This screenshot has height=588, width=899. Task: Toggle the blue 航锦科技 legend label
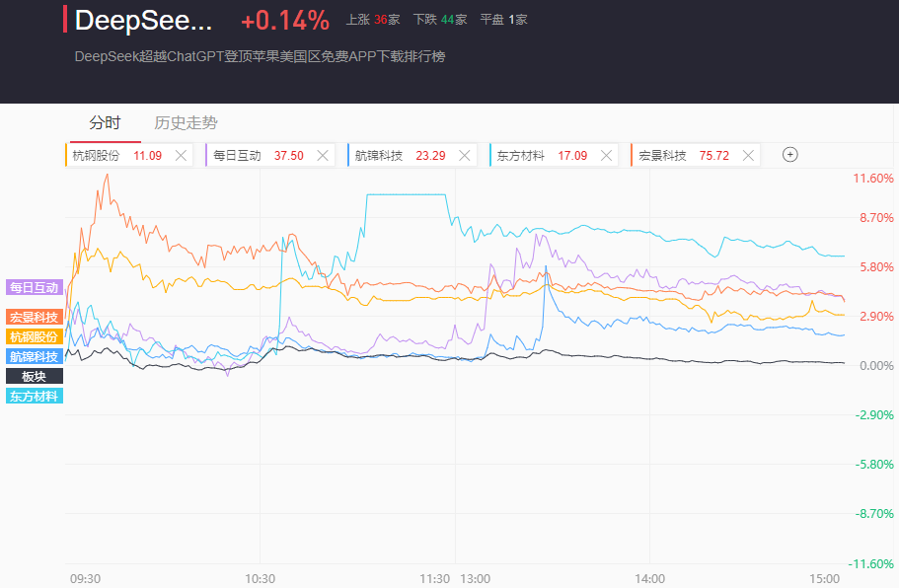(x=35, y=356)
